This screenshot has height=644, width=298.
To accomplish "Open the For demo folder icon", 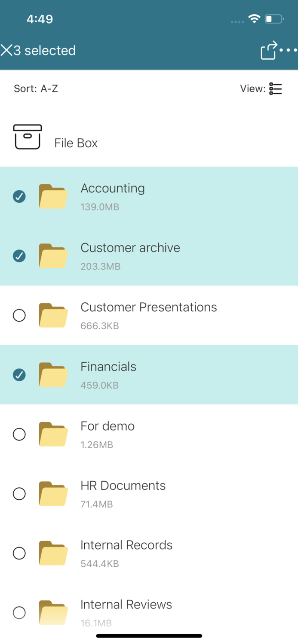I will 53,434.
